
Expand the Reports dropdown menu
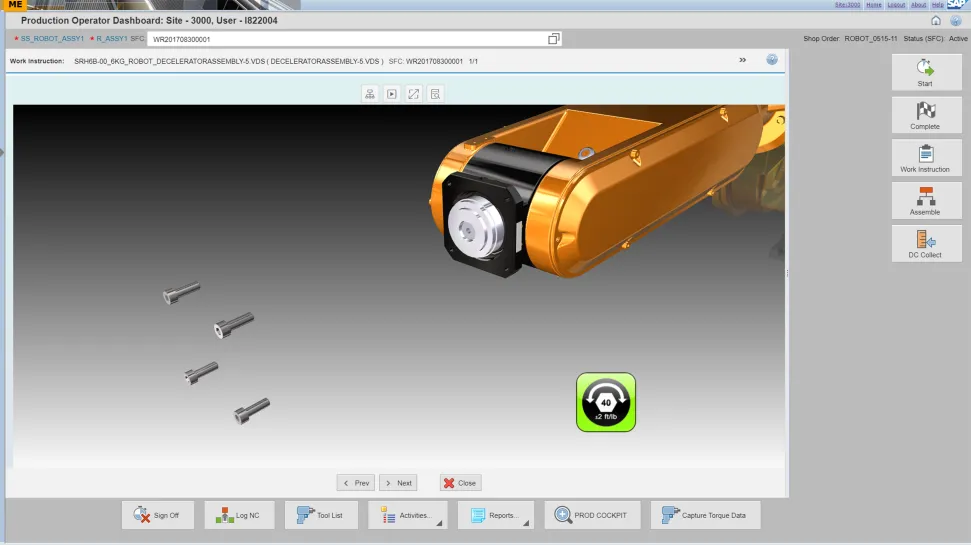pyautogui.click(x=495, y=515)
